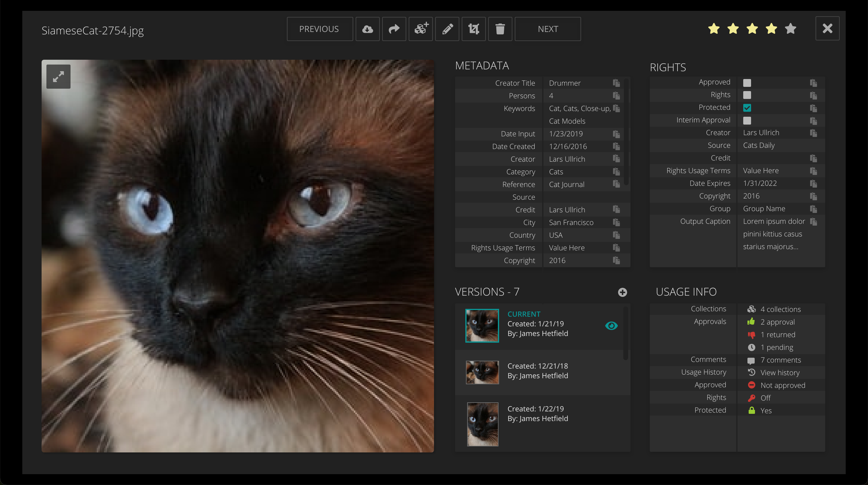This screenshot has height=485, width=868.
Task: Set rating to five stars
Action: [x=790, y=29]
